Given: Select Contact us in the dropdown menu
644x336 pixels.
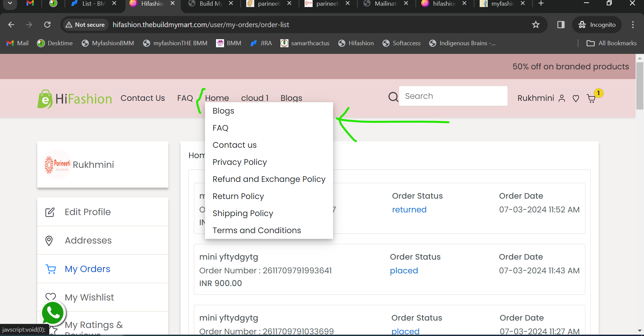Looking at the screenshot, I should pos(234,145).
